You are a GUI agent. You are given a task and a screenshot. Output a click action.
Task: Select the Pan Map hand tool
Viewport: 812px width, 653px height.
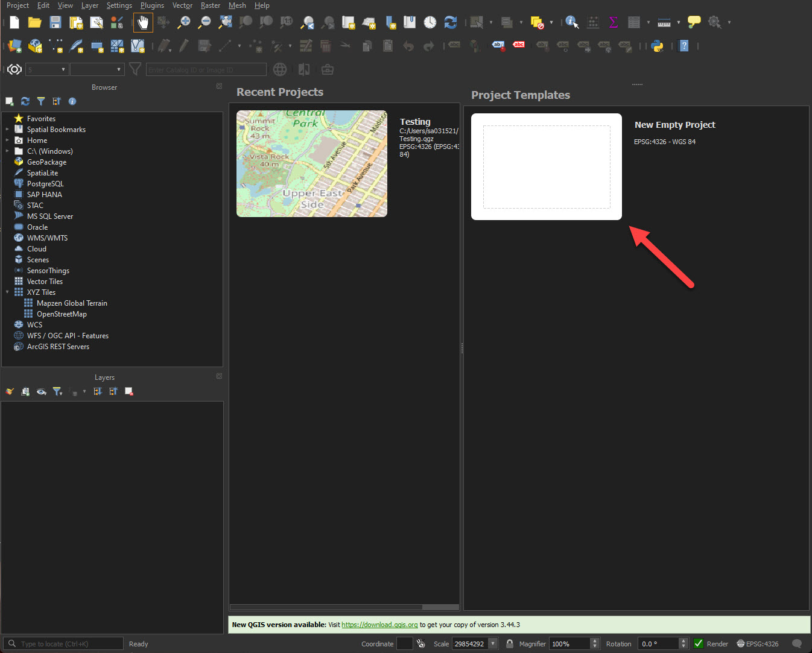(x=143, y=23)
